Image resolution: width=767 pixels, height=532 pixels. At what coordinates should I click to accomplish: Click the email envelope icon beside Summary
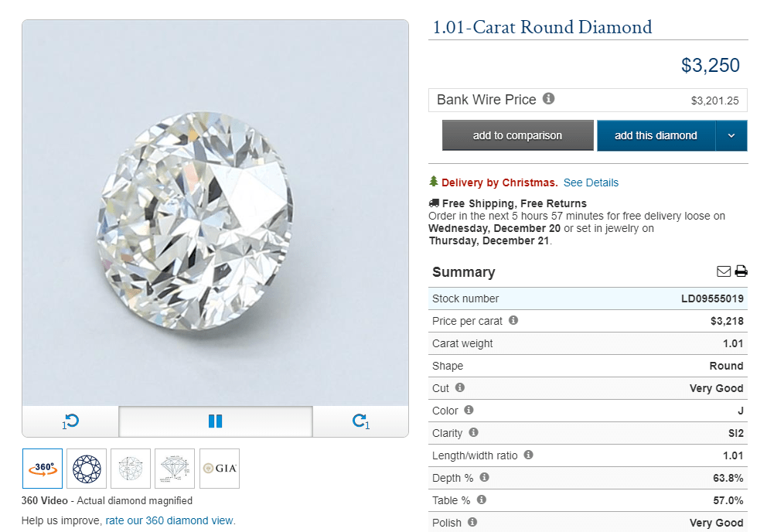[724, 271]
